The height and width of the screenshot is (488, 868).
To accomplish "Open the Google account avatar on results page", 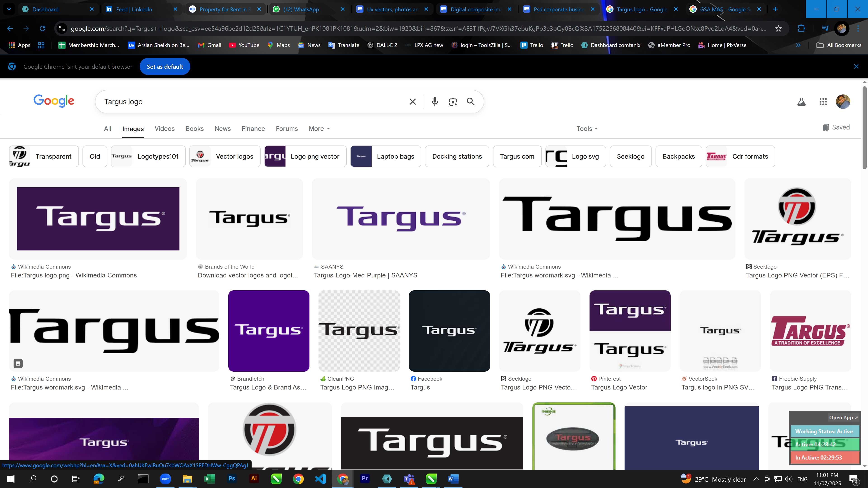I will [843, 102].
